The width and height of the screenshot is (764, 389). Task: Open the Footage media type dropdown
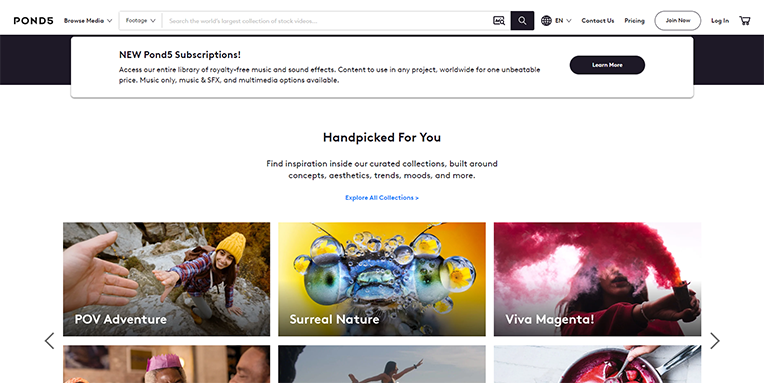click(x=140, y=20)
